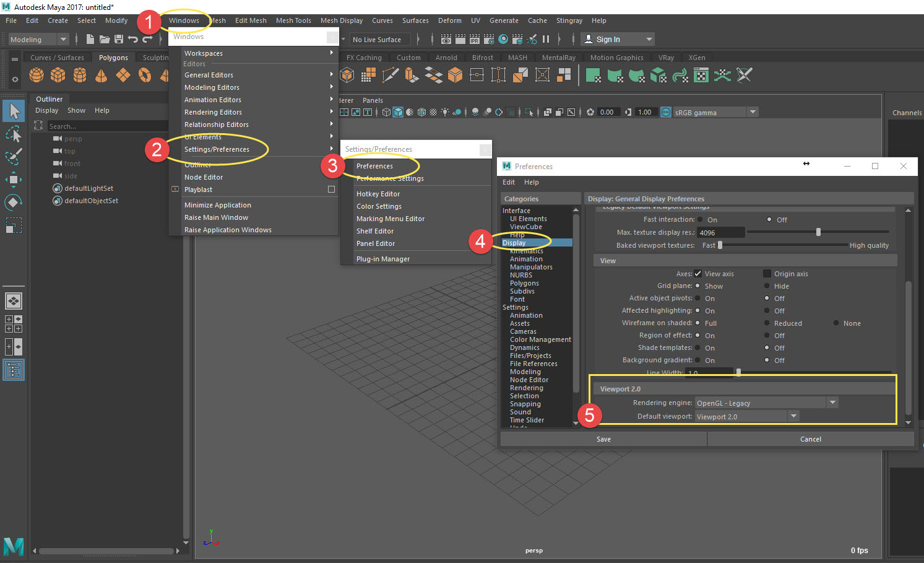924x563 pixels.
Task: Open the sRGB gamma color transform dropdown
Action: (x=753, y=111)
